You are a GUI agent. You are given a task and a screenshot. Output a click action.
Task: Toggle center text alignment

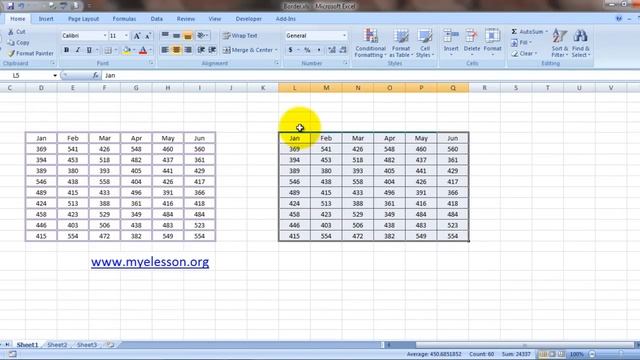click(176, 50)
